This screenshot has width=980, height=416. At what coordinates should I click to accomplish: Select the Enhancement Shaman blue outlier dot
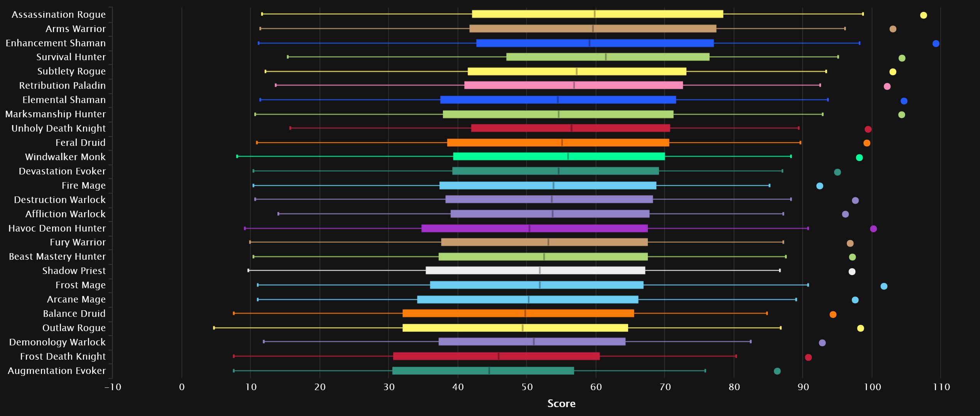pyautogui.click(x=936, y=44)
